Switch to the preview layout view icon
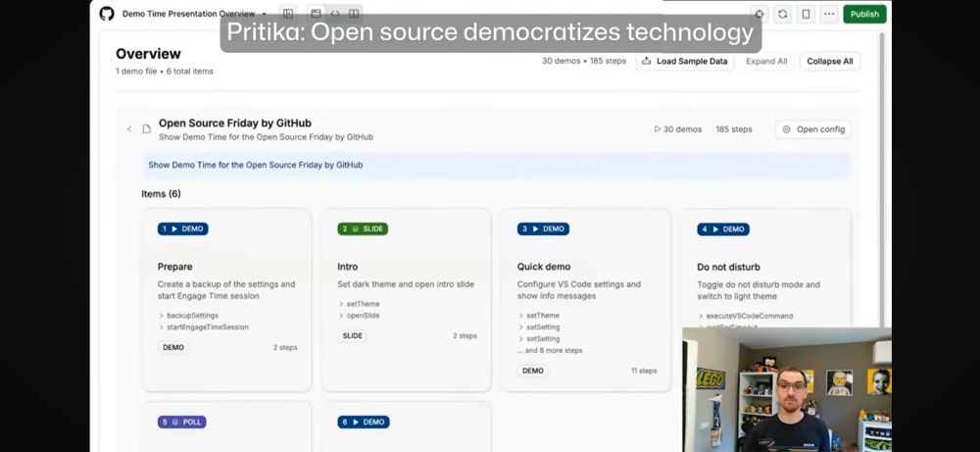Viewport: 980px width, 452px height. point(317,14)
